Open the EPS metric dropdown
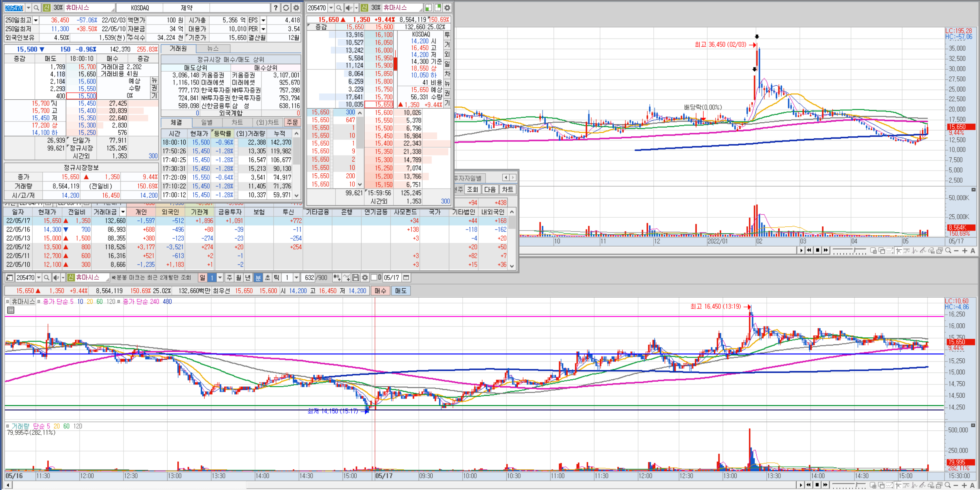This screenshot has width=980, height=490. 264,20
